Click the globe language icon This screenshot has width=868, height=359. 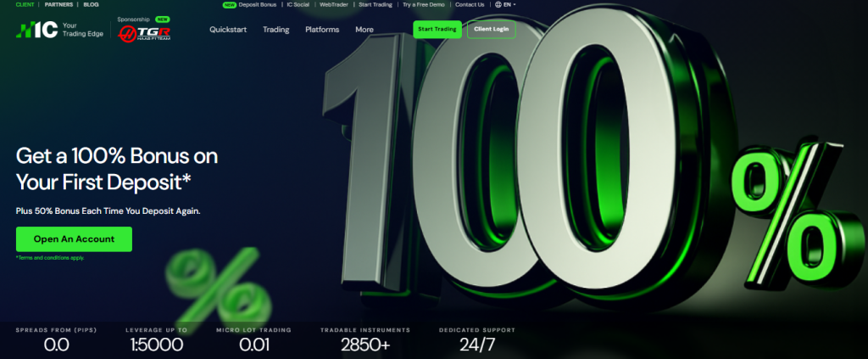[x=498, y=4]
